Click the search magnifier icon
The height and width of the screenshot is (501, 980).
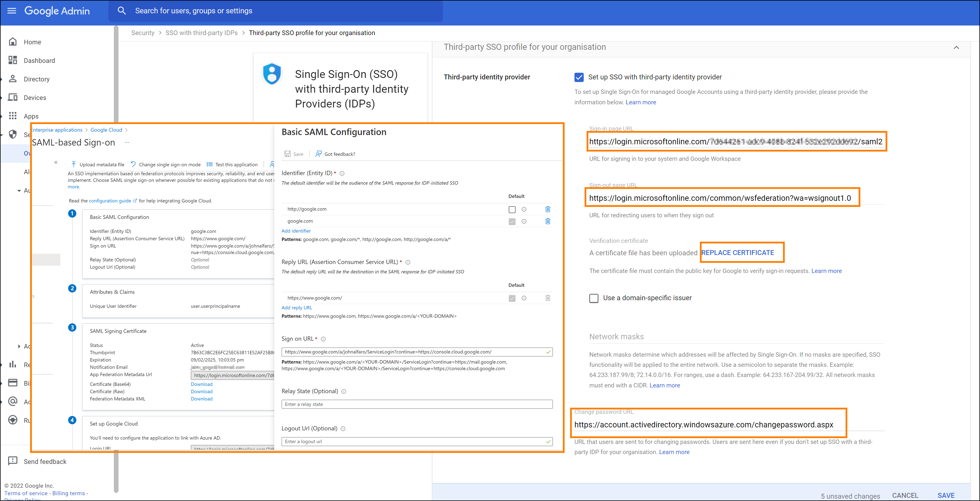(x=121, y=11)
